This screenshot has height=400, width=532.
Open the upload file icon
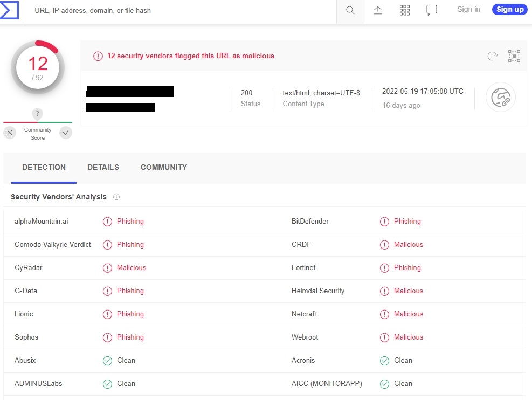[378, 10]
